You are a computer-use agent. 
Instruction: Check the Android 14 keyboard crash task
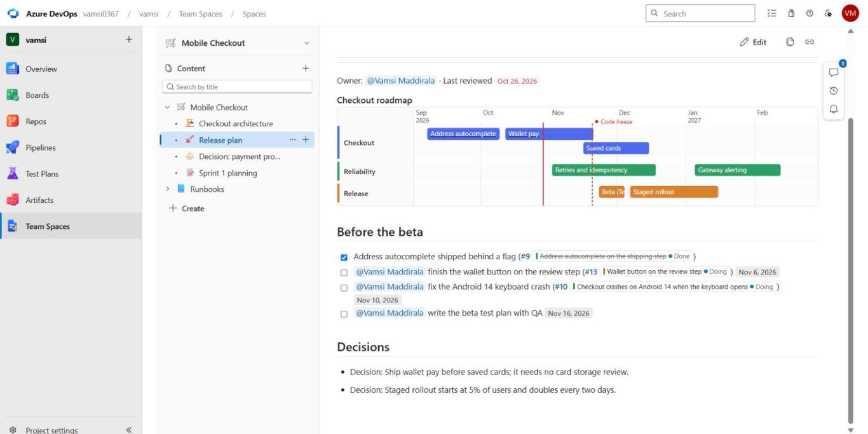tap(344, 288)
